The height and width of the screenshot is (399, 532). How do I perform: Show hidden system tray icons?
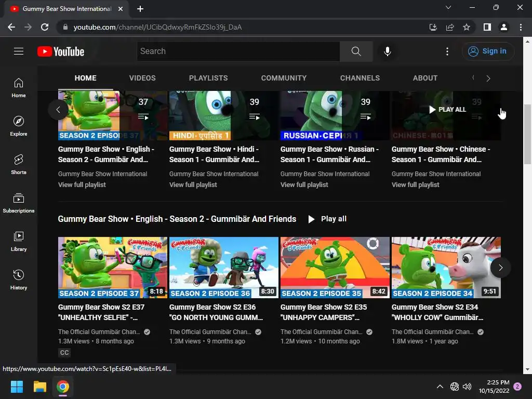pos(440,387)
